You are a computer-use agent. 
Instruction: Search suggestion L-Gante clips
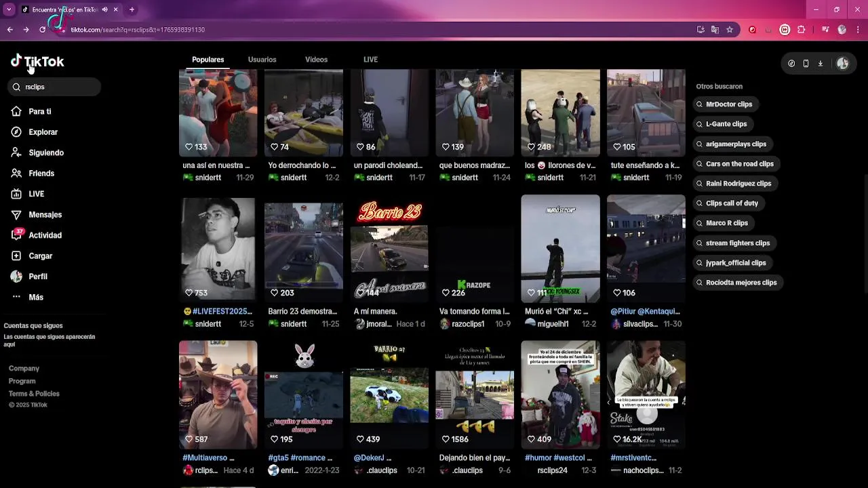(x=722, y=124)
